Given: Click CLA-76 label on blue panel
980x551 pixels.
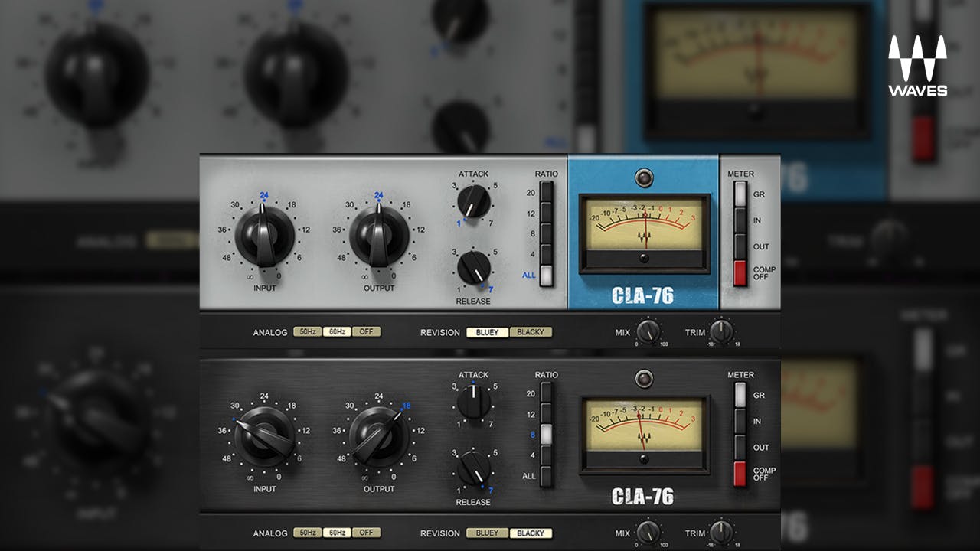Looking at the screenshot, I should click(643, 296).
